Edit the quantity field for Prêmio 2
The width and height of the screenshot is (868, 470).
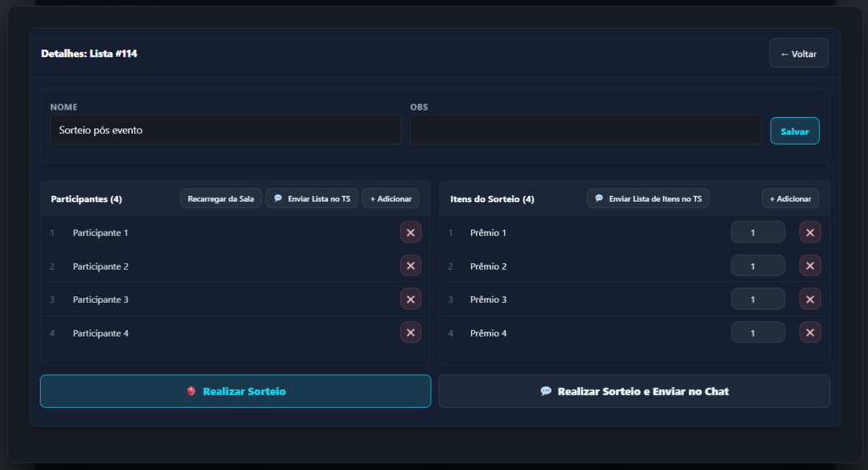tap(758, 266)
